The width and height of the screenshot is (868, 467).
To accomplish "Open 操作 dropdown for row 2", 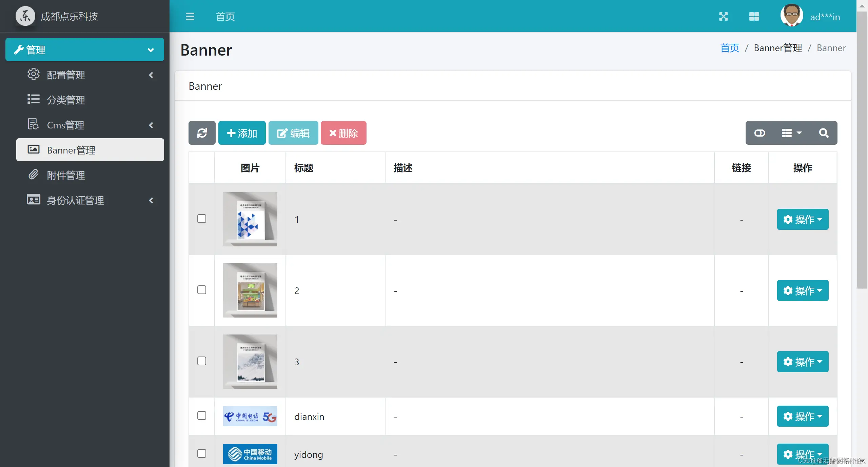I will (x=802, y=290).
